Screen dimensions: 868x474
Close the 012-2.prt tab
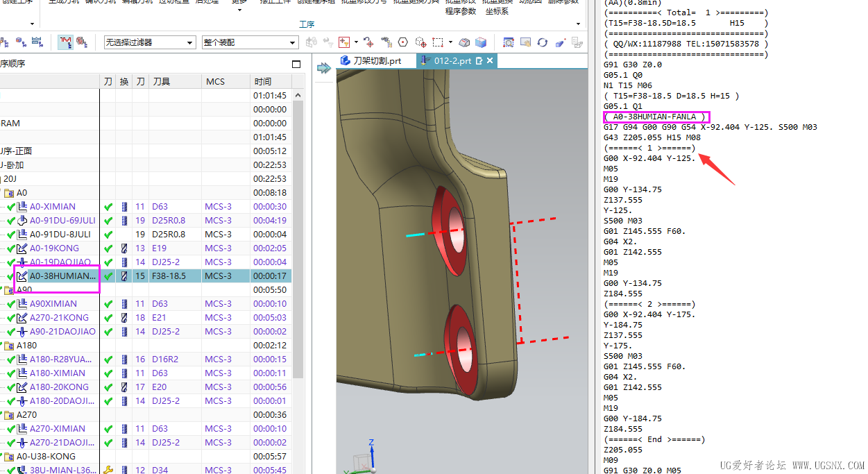tap(490, 61)
